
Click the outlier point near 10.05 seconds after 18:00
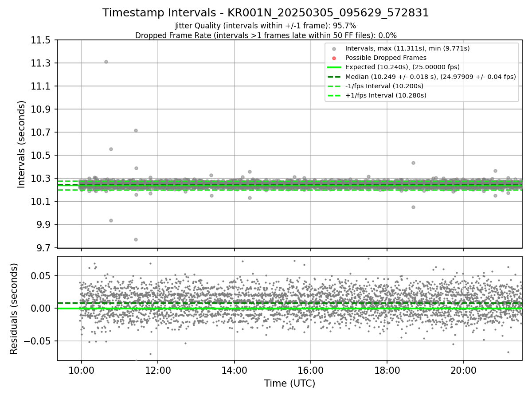413,207
